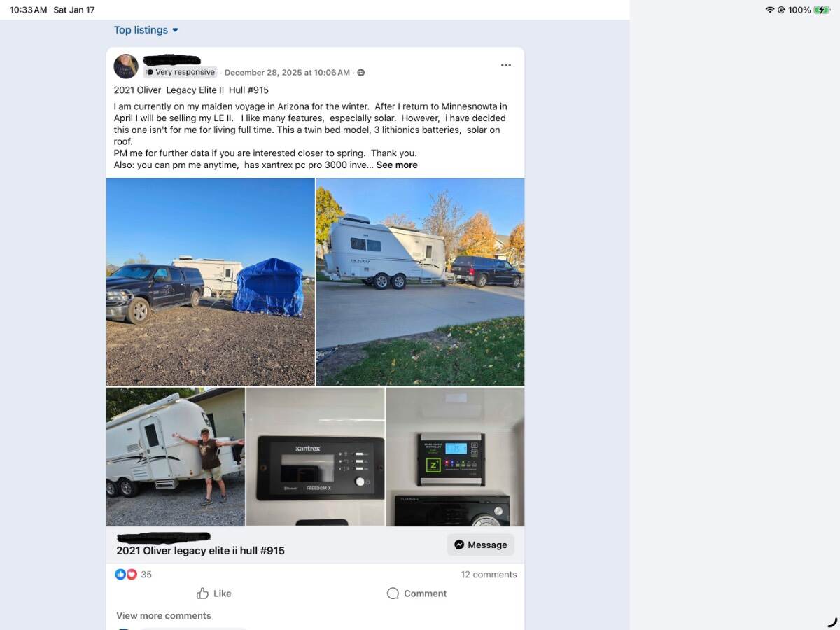View the blue like reaction icon
This screenshot has width=840, height=630.
click(120, 575)
